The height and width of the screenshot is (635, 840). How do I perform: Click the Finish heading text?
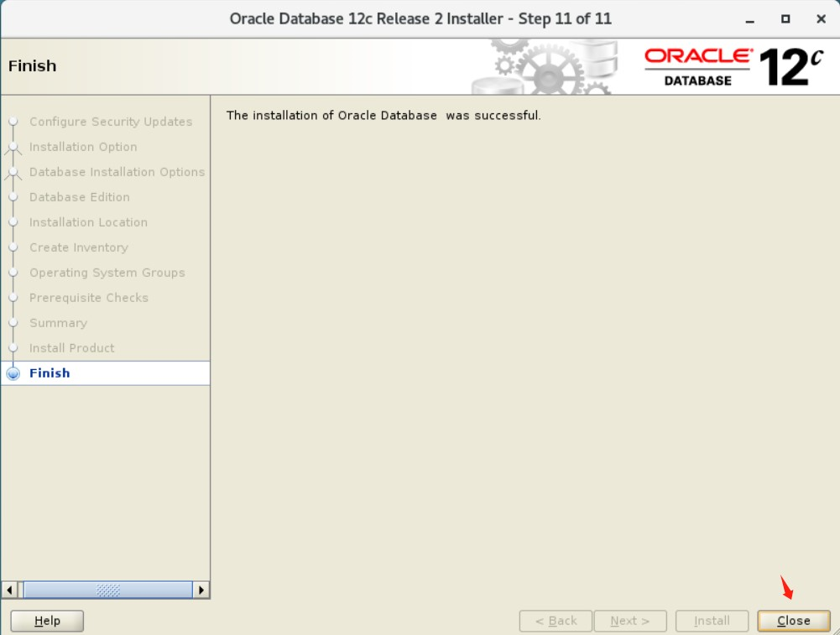[32, 66]
